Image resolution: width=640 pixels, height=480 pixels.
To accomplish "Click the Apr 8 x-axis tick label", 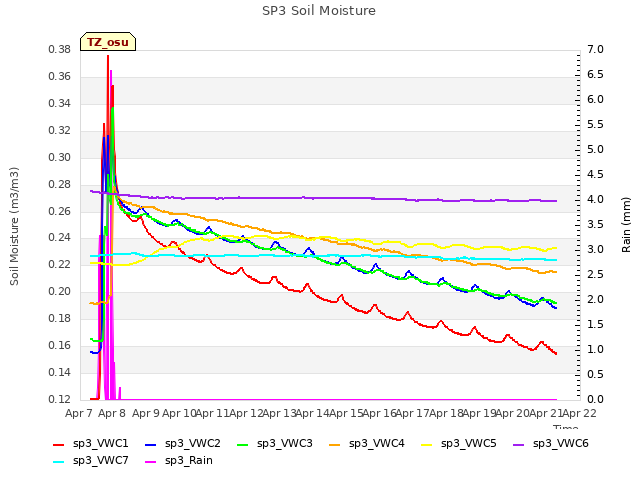I will 112,413.
